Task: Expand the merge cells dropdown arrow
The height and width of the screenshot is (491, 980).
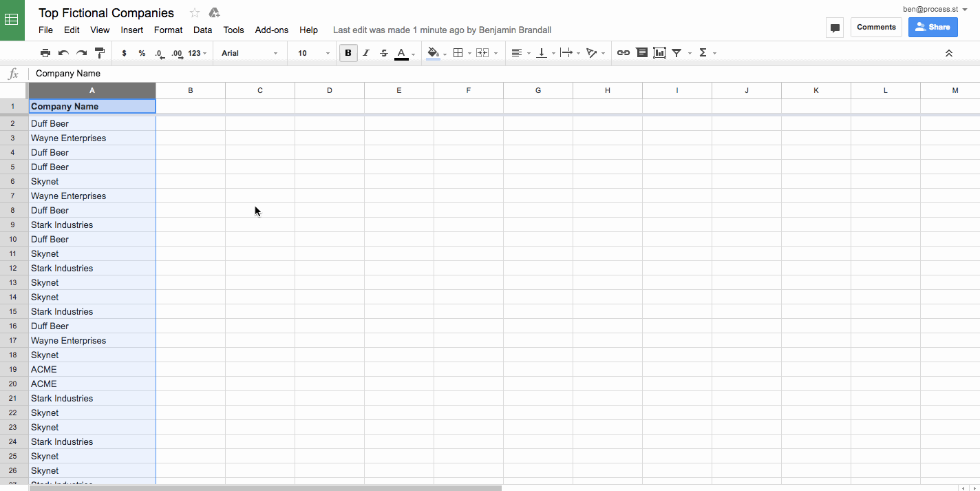Action: (x=496, y=54)
